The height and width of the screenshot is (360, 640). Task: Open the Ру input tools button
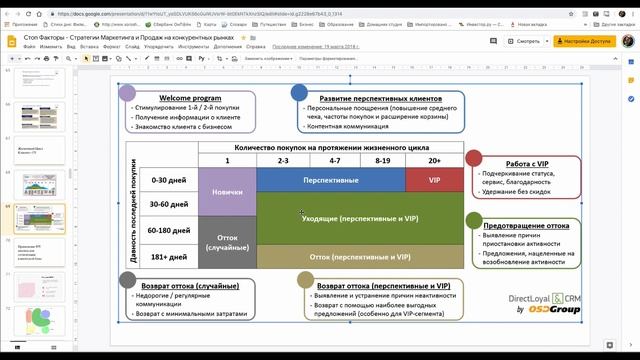(x=203, y=59)
